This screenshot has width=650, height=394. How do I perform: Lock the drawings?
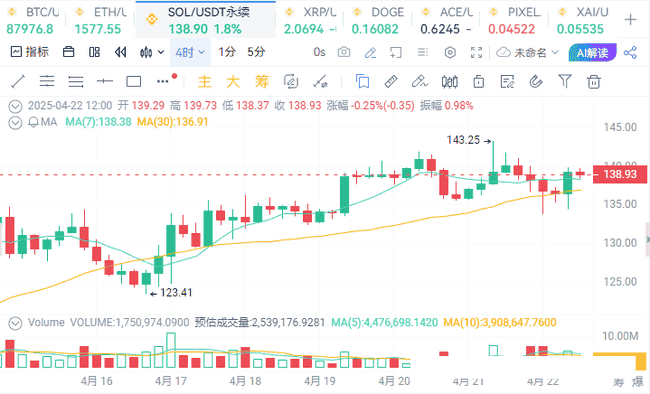478,82
